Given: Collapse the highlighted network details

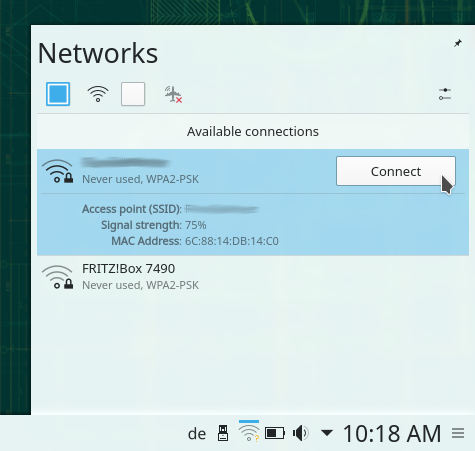Looking at the screenshot, I should [187, 171].
